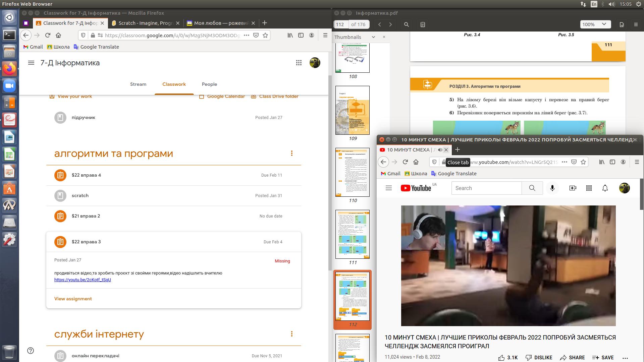Click YouTube create video icon
644x362 pixels.
(573, 188)
